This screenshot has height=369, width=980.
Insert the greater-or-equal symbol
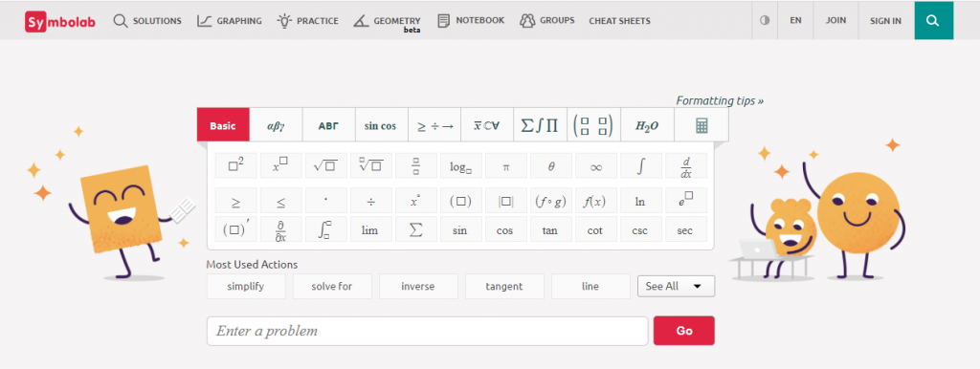pos(235,201)
